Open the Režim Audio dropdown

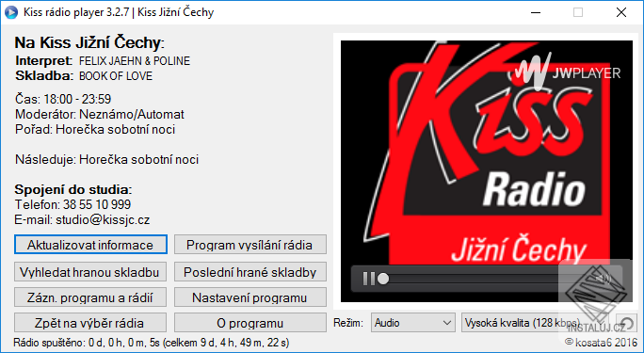point(413,323)
